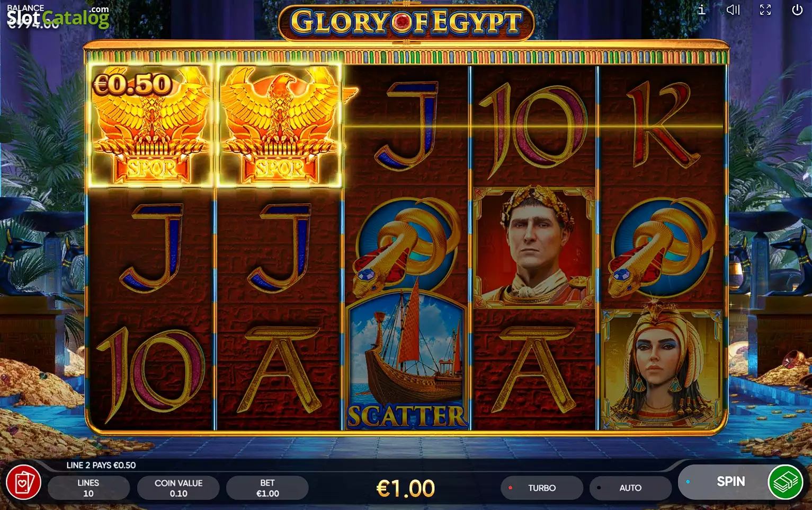Click the golden snake symbol on reel five
812x510 pixels.
coord(661,248)
